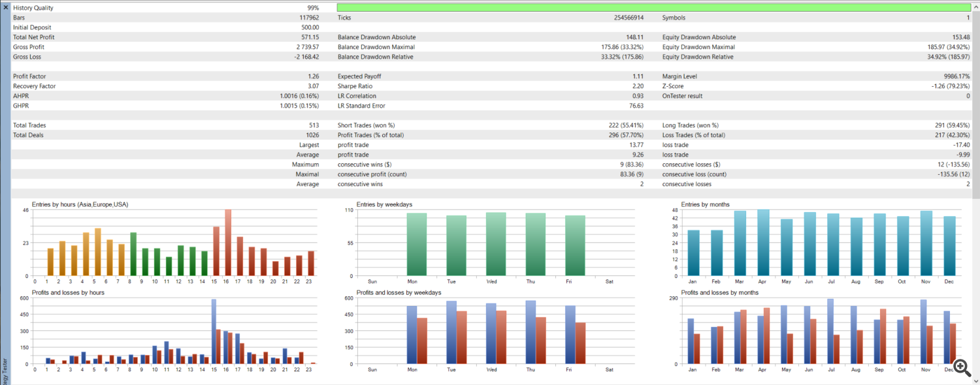Screen dimensions: 980x385
Task: Click Wednesday's bar in Entries by weekdays
Action: (x=496, y=245)
